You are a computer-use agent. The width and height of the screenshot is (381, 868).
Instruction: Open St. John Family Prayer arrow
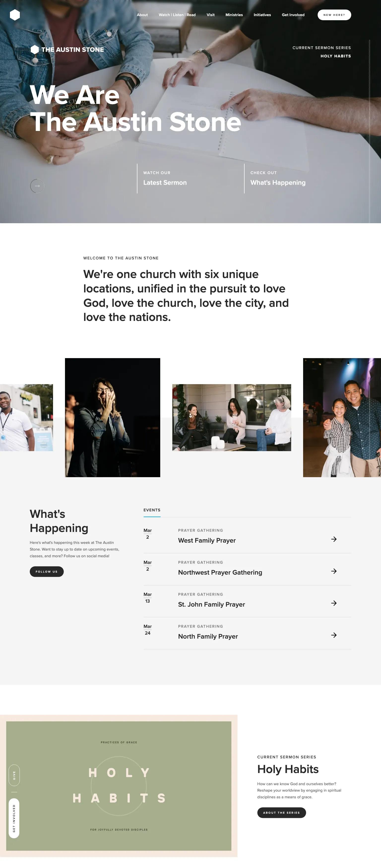[x=334, y=603]
